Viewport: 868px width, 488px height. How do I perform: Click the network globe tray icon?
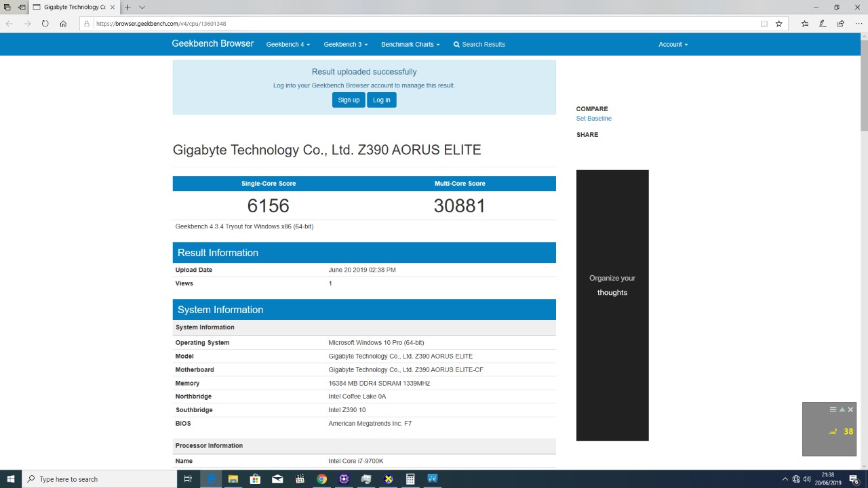point(796,479)
